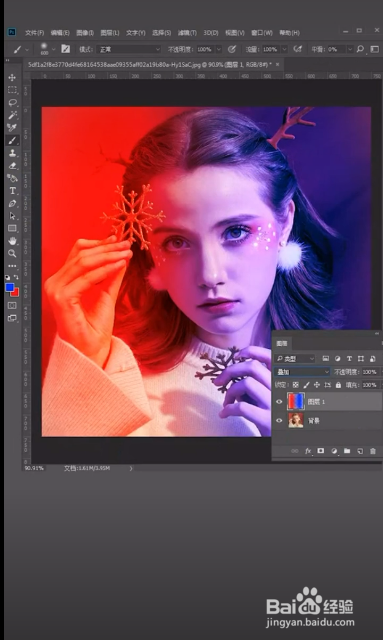The height and width of the screenshot is (640, 383).
Task: Filter the layers list by pixel layers
Action: point(325,359)
